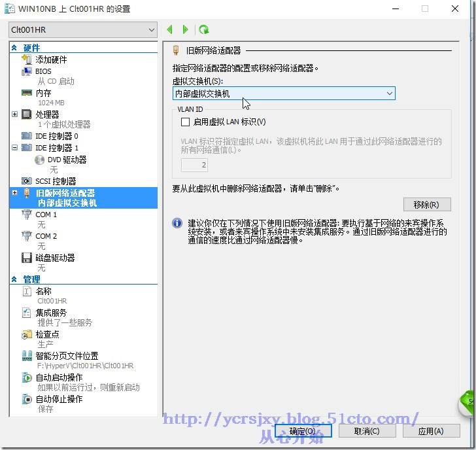
Task: Click the F:\HyperV\Clt001HR\Clt001HR path text
Action: point(85,366)
